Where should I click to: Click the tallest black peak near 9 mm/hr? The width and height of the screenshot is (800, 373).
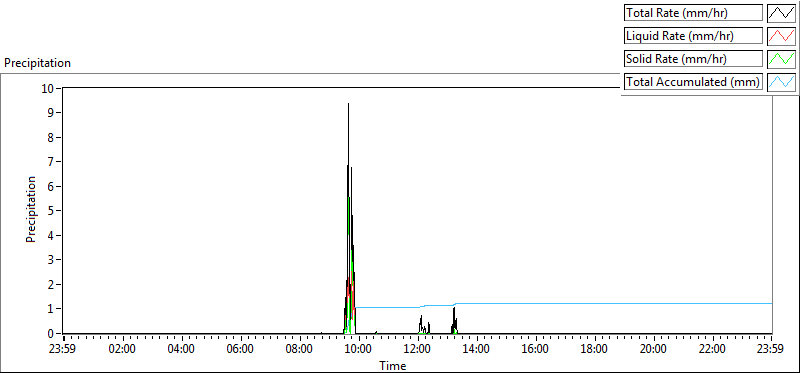click(x=348, y=105)
